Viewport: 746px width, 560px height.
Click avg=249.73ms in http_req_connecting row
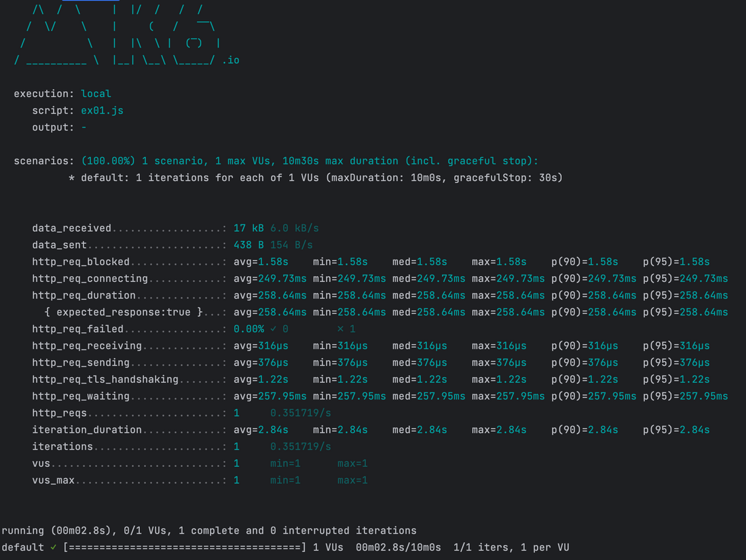point(270,279)
